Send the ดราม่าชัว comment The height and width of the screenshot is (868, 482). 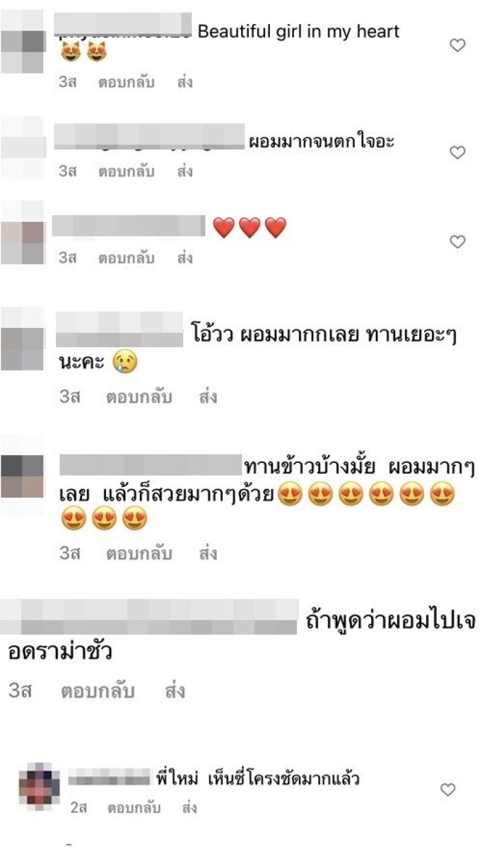(175, 691)
